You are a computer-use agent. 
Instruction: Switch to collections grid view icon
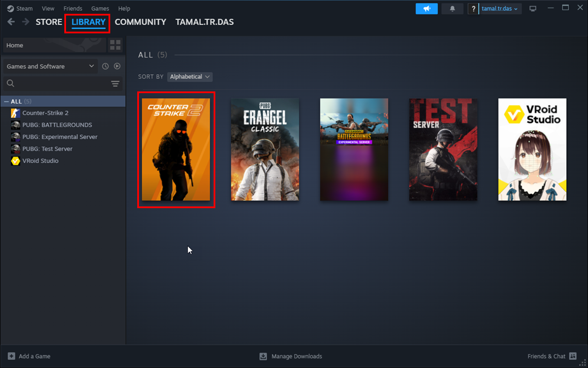(x=115, y=45)
